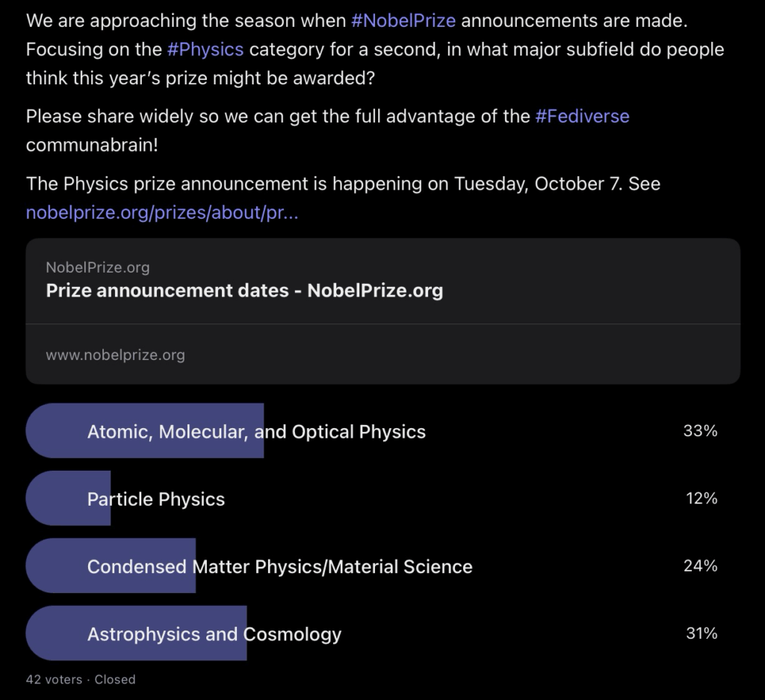Click the 'We are approaching the season' paragraph
Viewport: 765px width, 700px height.
coord(187,21)
